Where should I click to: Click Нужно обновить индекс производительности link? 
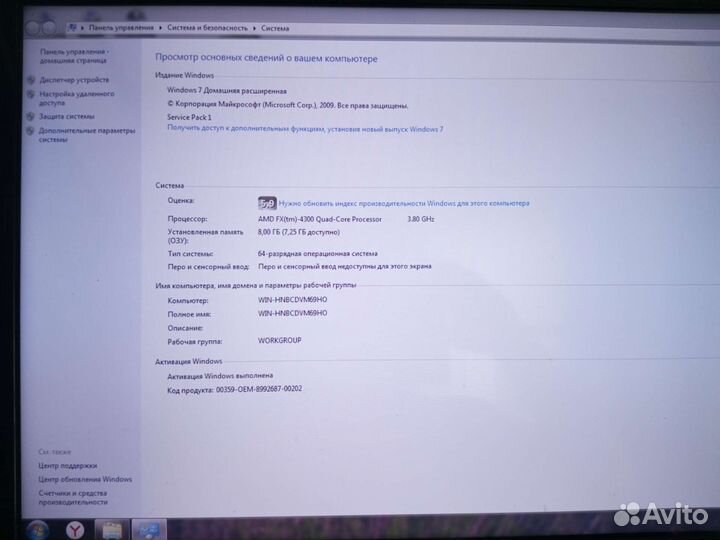pyautogui.click(x=404, y=203)
